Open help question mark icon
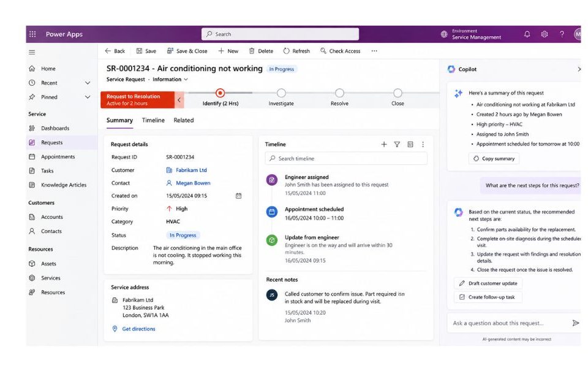The width and height of the screenshot is (588, 368). click(562, 34)
